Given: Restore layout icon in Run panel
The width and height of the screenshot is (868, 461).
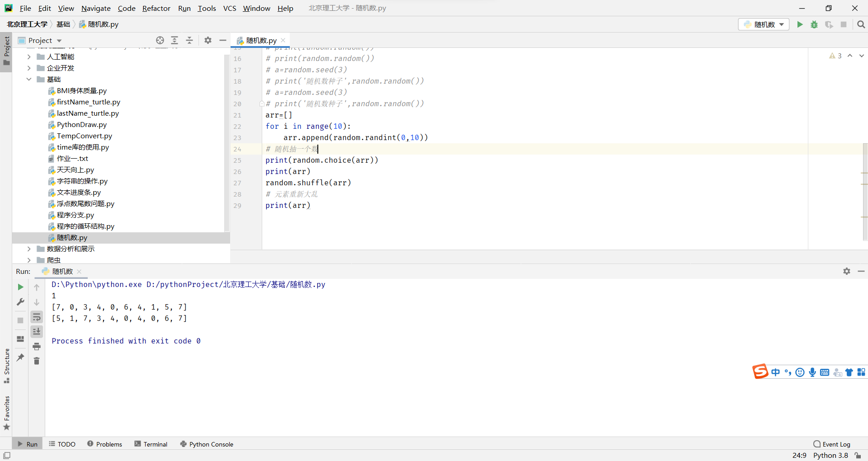Looking at the screenshot, I should click(20, 339).
